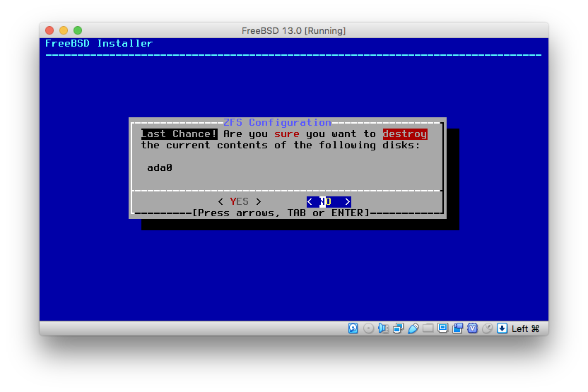Click the ada0 disk entry
588x392 pixels.
160,168
